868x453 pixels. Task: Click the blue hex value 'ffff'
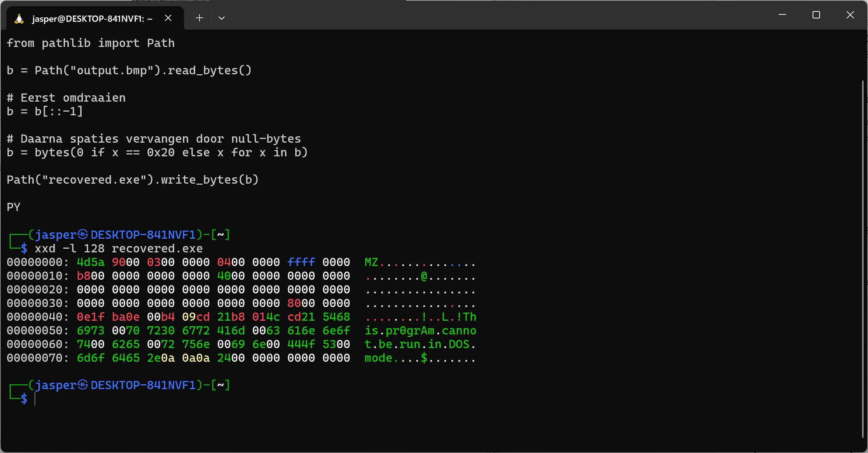pos(301,262)
